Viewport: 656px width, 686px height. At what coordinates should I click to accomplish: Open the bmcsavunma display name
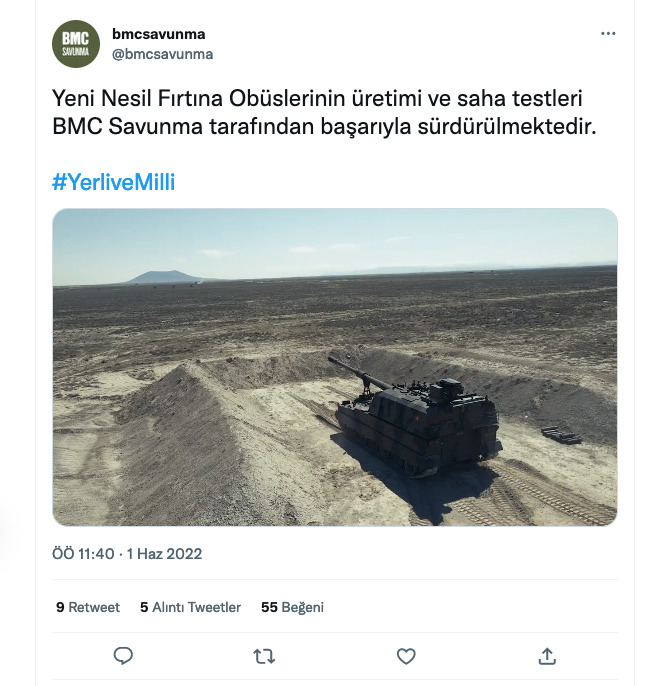coord(158,34)
